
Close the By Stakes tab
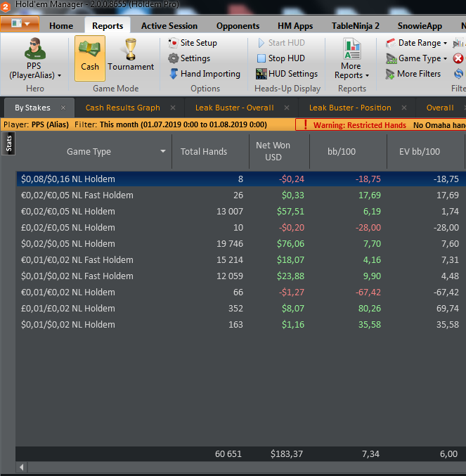click(63, 108)
